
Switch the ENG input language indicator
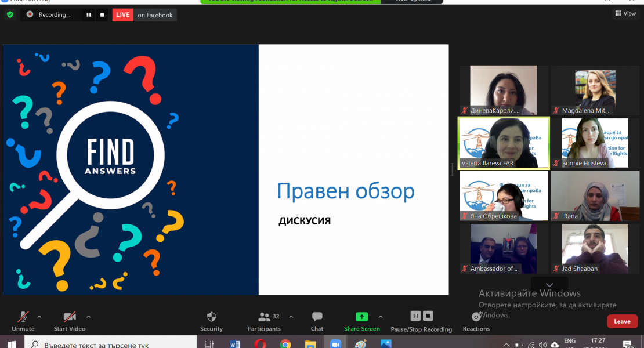(570, 341)
